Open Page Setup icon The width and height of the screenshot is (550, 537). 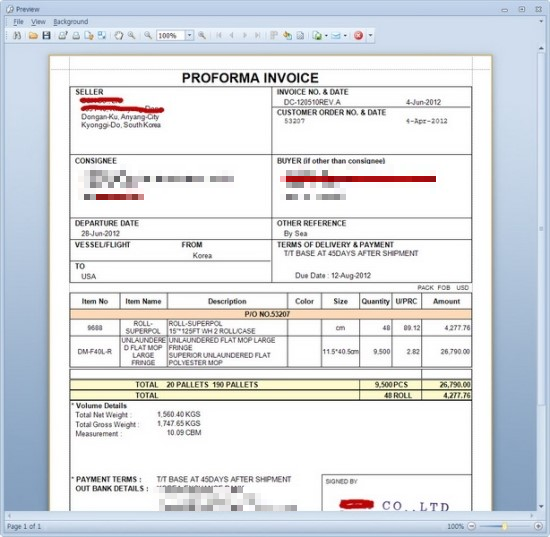pyautogui.click(x=89, y=35)
